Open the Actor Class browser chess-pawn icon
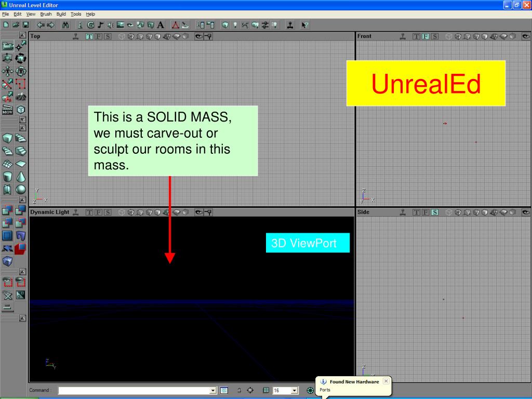Viewport: 532px width, 399px height. tap(80, 25)
